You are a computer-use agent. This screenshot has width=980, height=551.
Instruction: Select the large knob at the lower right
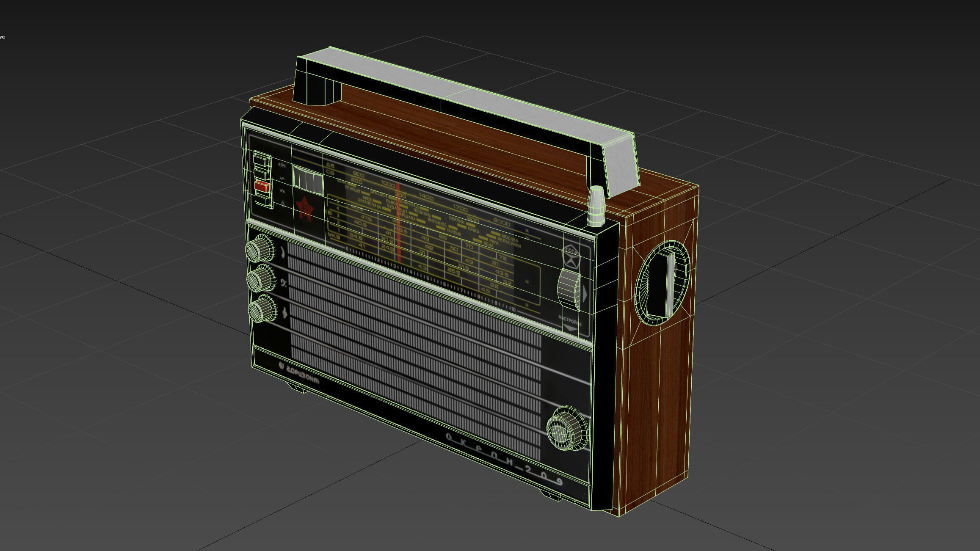coord(568,428)
